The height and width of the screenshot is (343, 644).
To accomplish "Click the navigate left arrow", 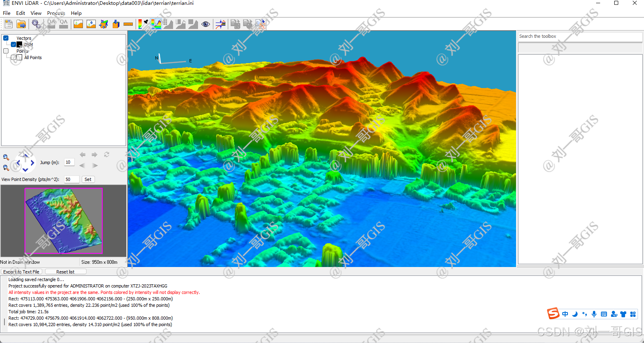I will 18,163.
